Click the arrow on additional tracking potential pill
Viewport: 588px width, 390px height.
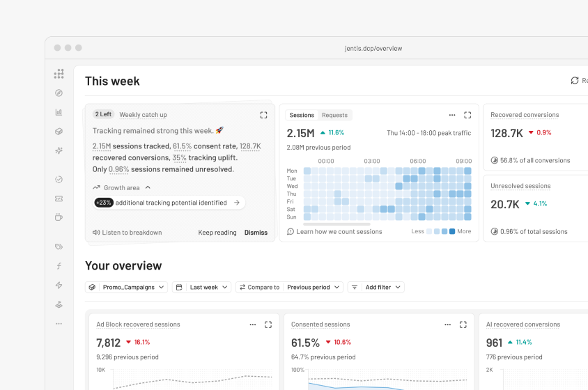[x=237, y=203]
